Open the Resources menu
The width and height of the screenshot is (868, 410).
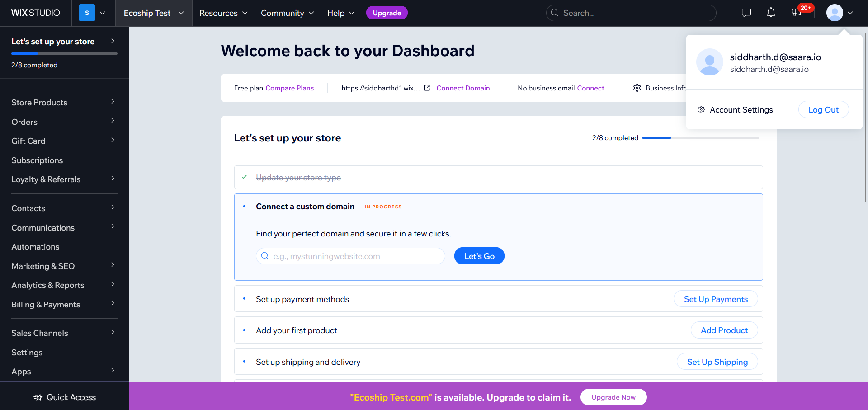(x=223, y=13)
